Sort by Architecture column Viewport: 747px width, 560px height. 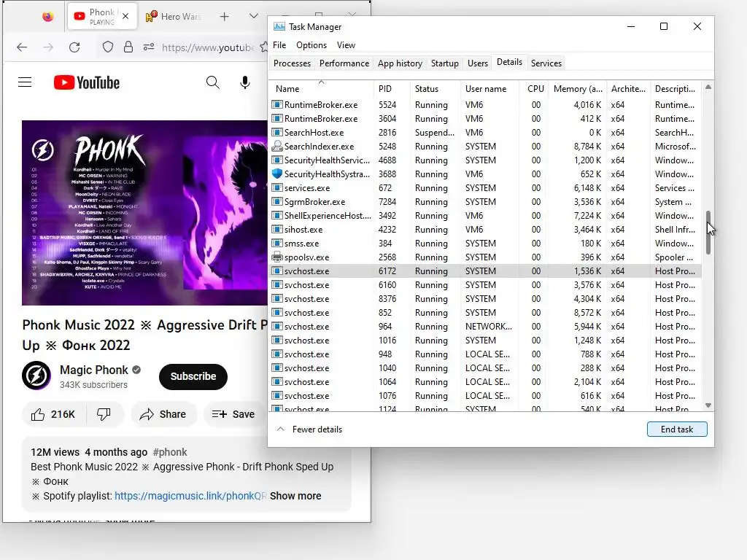[x=628, y=88]
